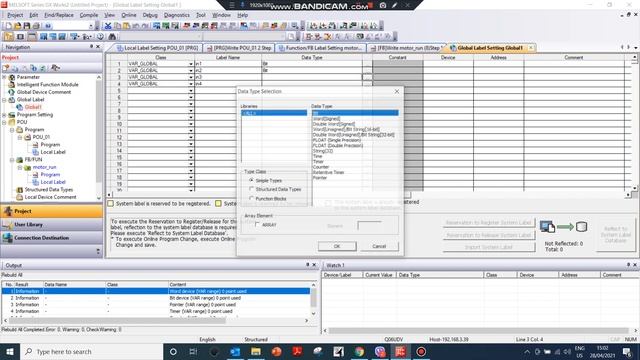Click the binoculars find icon
Screen dimensions: 640x360
(111, 37)
